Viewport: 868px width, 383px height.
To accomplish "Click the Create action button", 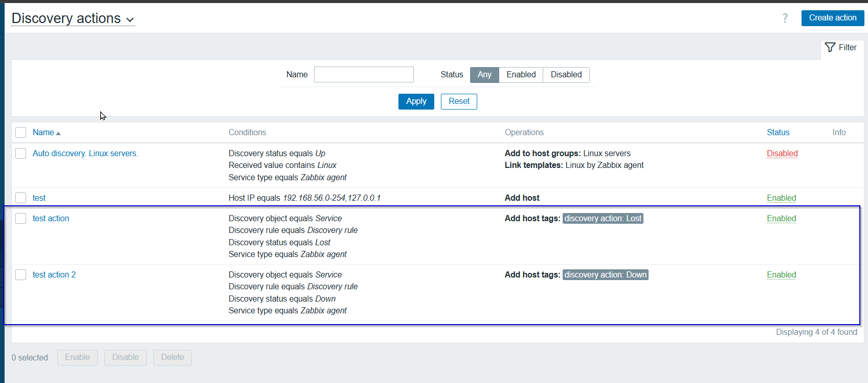I will [832, 18].
